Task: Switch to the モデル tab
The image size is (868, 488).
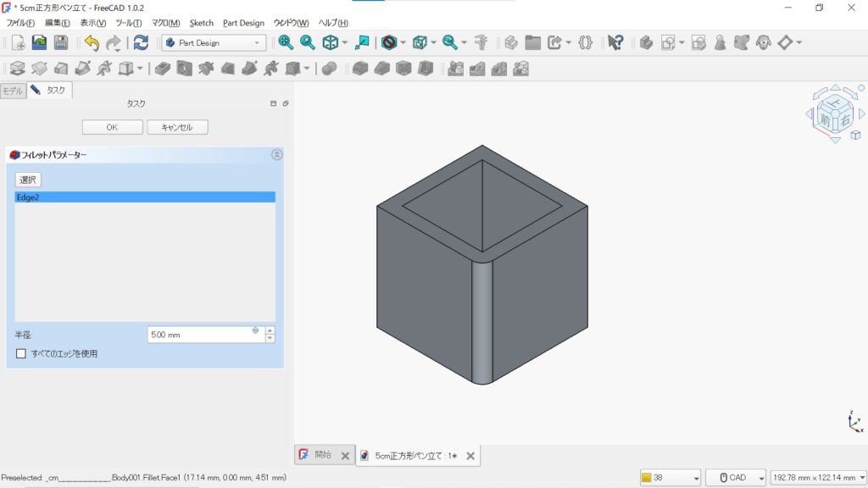Action: coord(14,90)
